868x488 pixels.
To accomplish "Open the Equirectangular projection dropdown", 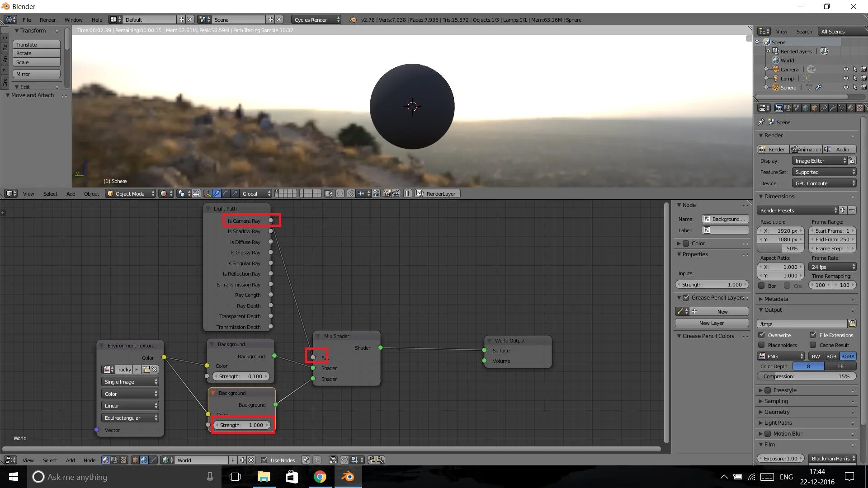I will [x=130, y=418].
